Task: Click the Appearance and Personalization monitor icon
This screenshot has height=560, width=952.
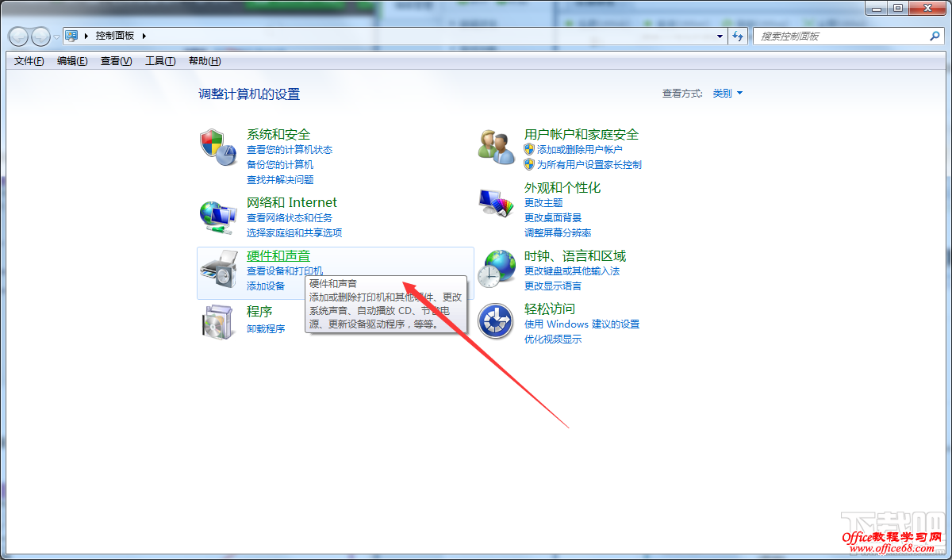Action: 497,202
